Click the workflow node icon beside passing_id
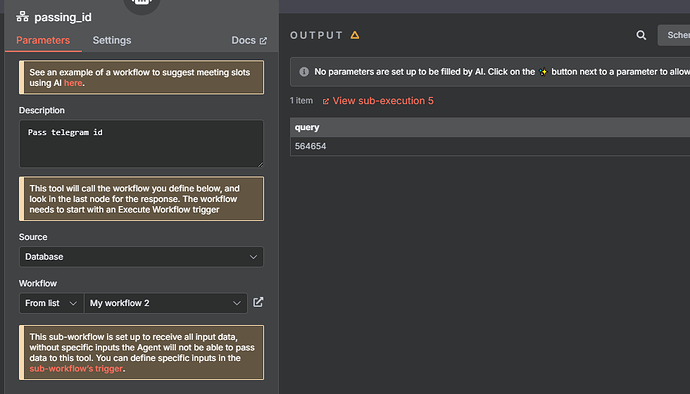This screenshot has width=690, height=394. tap(22, 17)
